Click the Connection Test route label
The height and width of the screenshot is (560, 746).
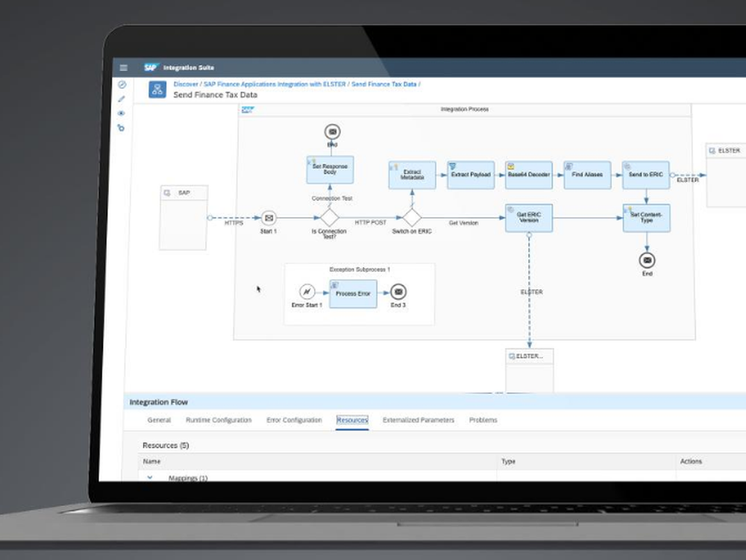point(332,198)
